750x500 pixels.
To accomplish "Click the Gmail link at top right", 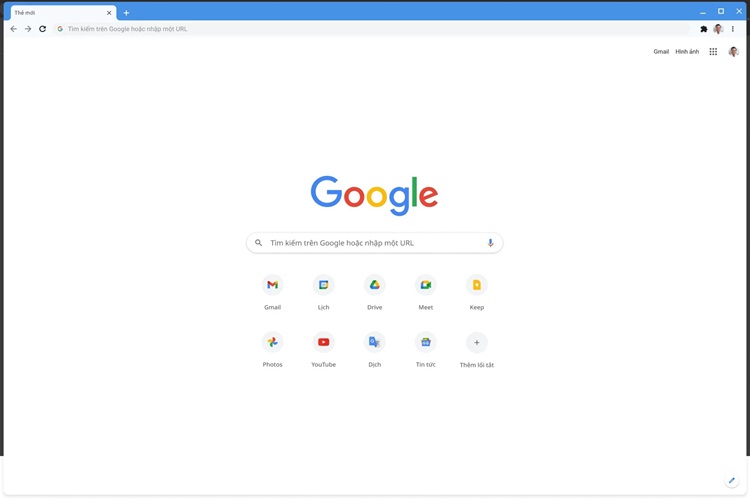I will [661, 52].
